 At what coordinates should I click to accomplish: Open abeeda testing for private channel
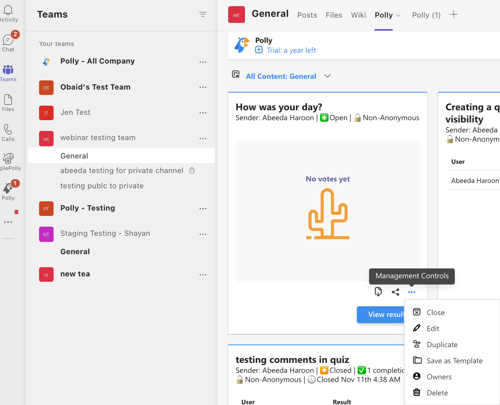(x=122, y=171)
